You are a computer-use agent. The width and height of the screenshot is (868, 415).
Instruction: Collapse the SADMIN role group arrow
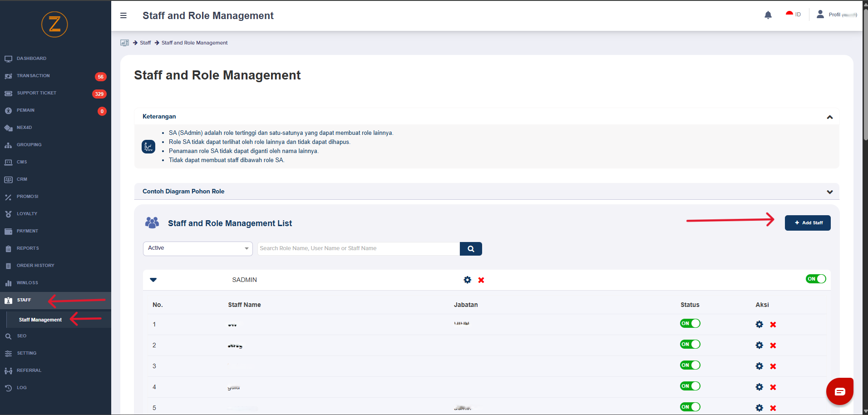click(x=153, y=280)
